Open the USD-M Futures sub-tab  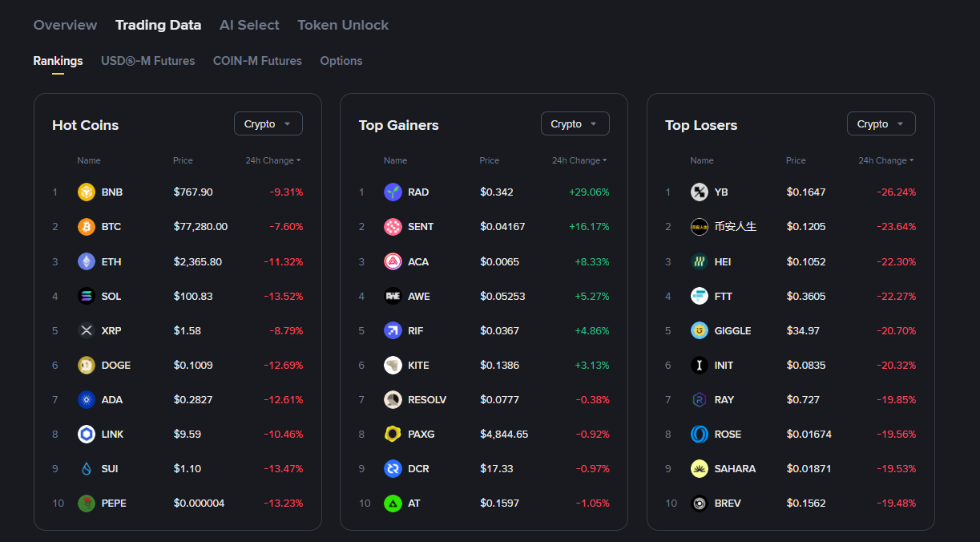click(x=148, y=61)
